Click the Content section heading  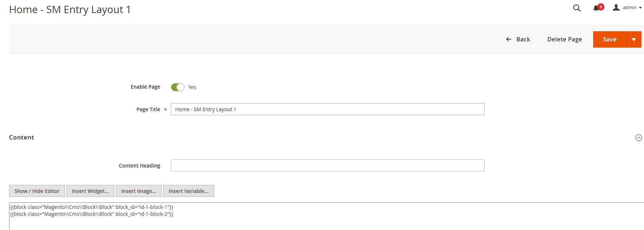click(x=21, y=137)
